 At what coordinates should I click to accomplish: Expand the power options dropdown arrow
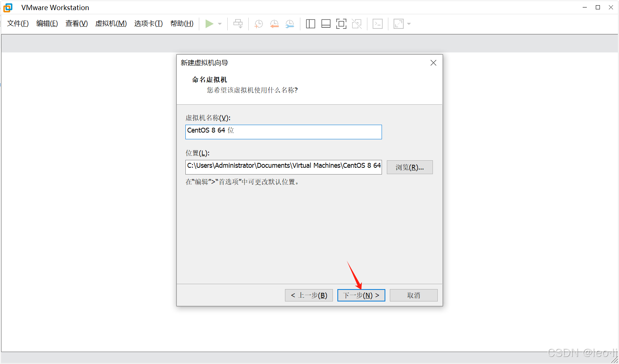point(220,24)
